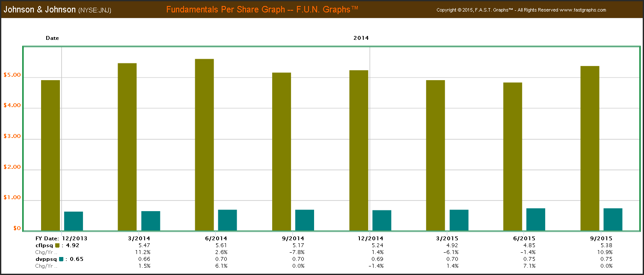
Task: Click the Date label above the chart
Action: (52, 38)
